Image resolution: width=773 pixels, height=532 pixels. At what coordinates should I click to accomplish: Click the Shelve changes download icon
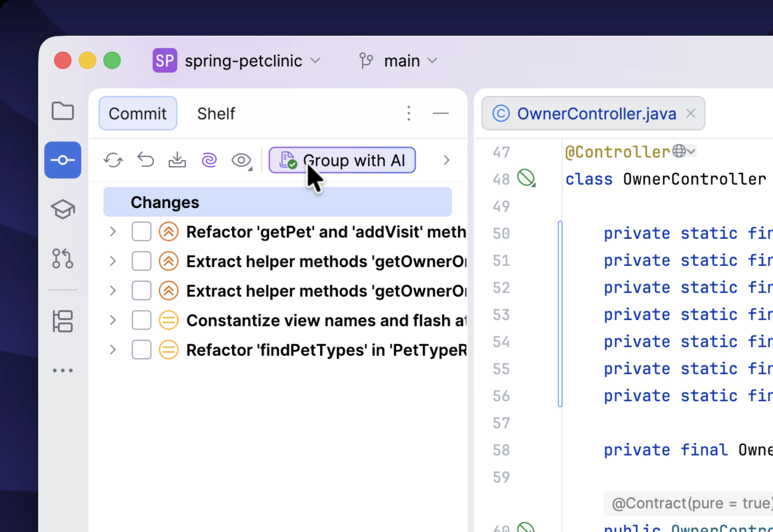(x=177, y=160)
